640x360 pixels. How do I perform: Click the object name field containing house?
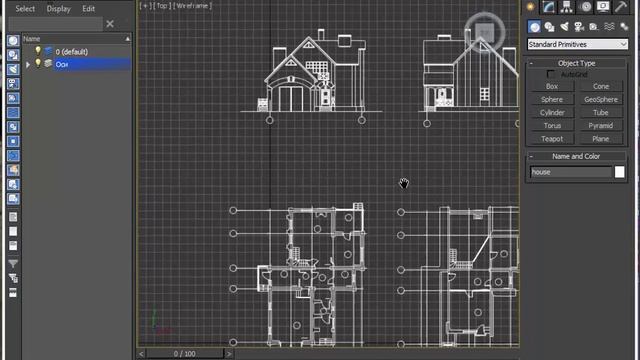pyautogui.click(x=571, y=172)
